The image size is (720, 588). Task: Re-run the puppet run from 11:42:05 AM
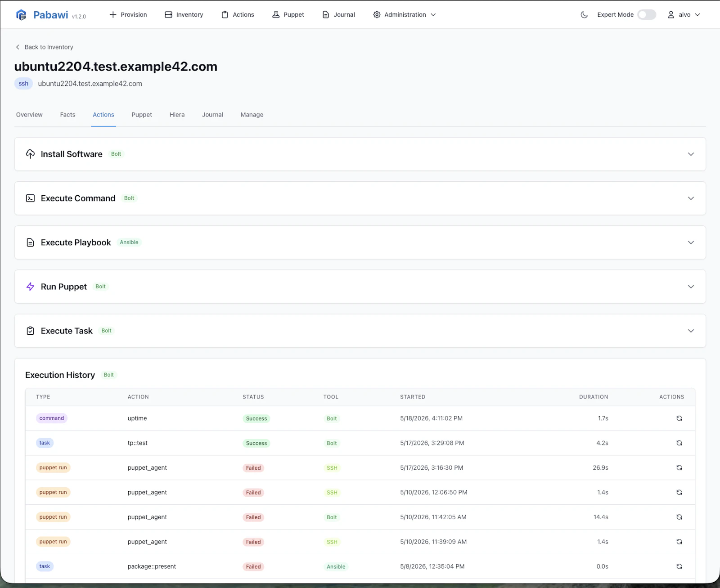point(679,517)
